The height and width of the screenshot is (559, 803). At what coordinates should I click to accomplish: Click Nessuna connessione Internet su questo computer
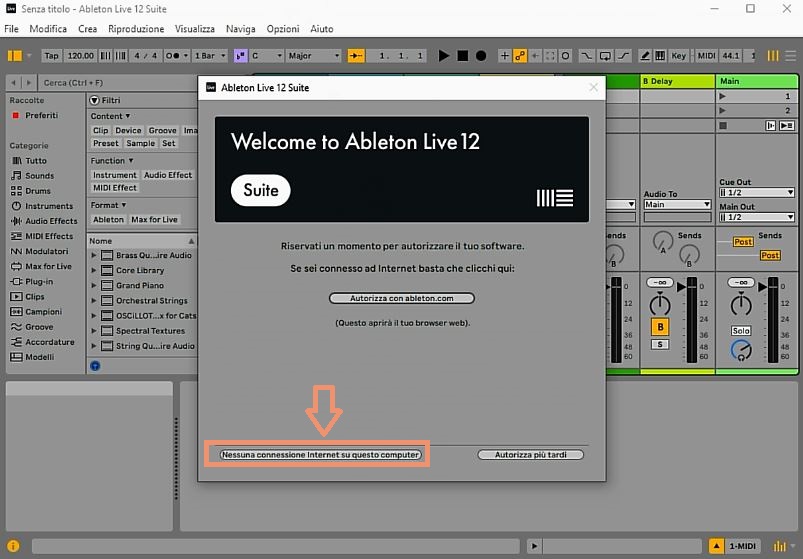[321, 454]
